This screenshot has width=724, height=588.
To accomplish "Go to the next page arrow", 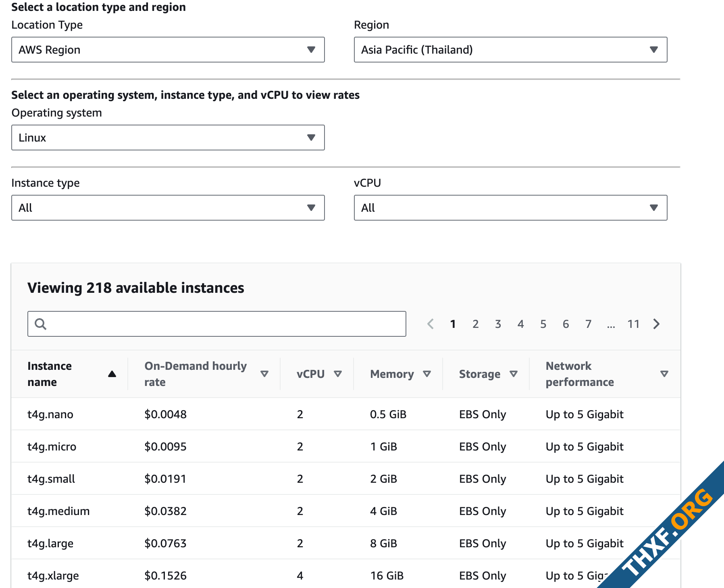I will [656, 324].
